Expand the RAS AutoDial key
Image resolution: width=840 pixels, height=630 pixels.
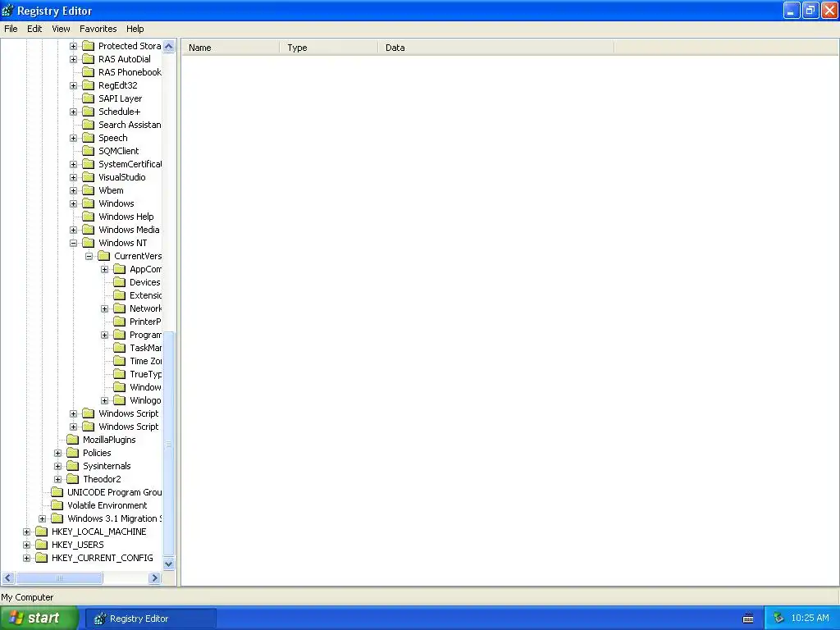click(73, 59)
